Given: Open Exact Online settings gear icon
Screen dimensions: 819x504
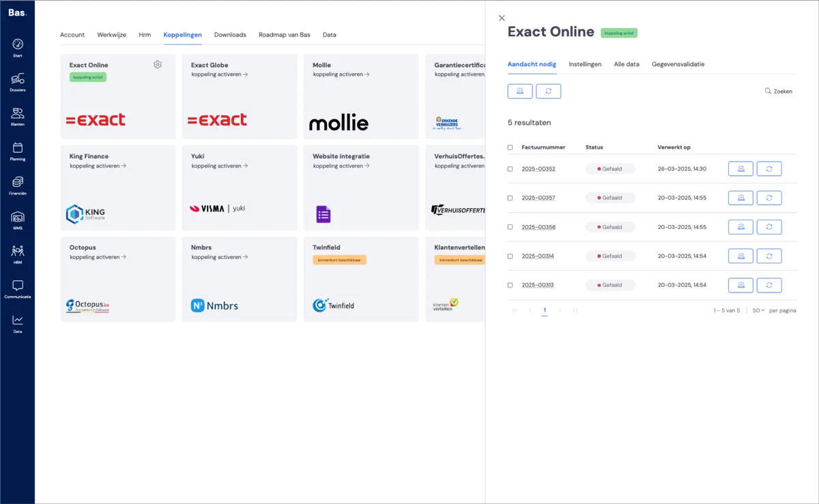Looking at the screenshot, I should pyautogui.click(x=158, y=65).
